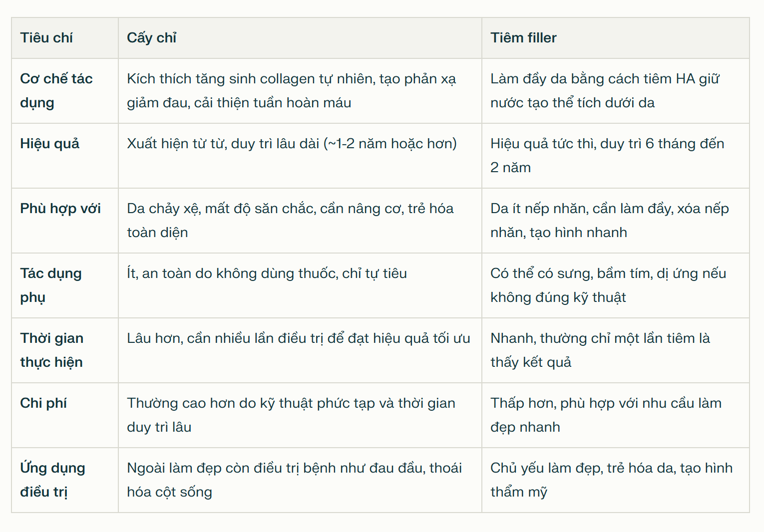Select the 'Phù hợp với' row label

60,209
